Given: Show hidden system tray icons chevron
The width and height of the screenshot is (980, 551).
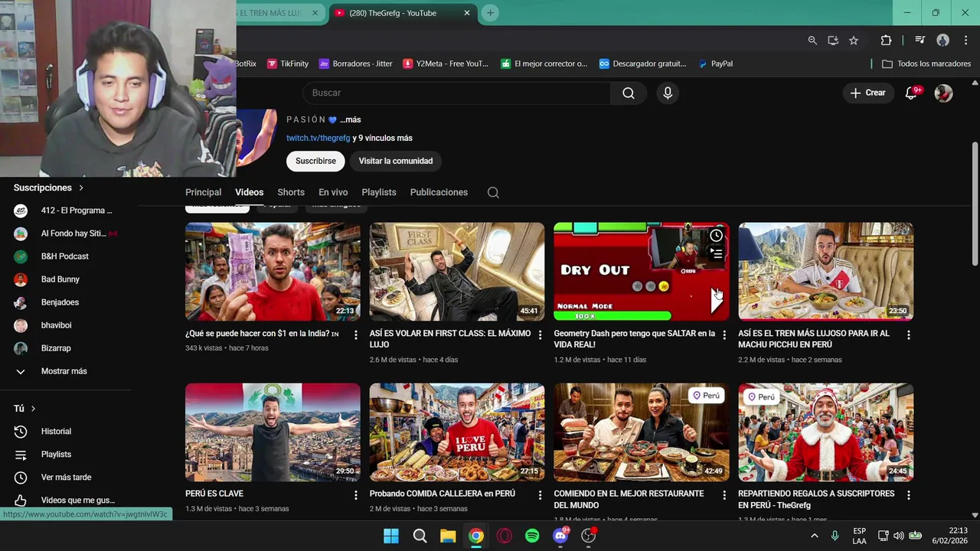Looking at the screenshot, I should click(814, 536).
